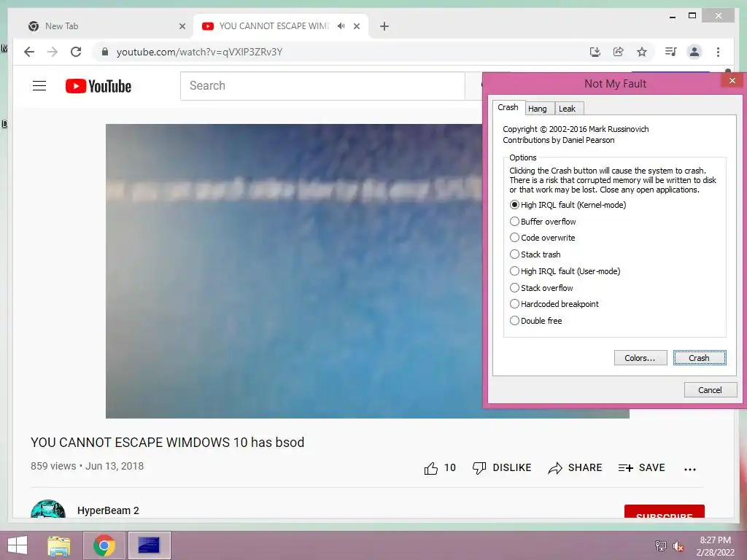Click the video player area
The width and height of the screenshot is (747, 560).
(294, 271)
